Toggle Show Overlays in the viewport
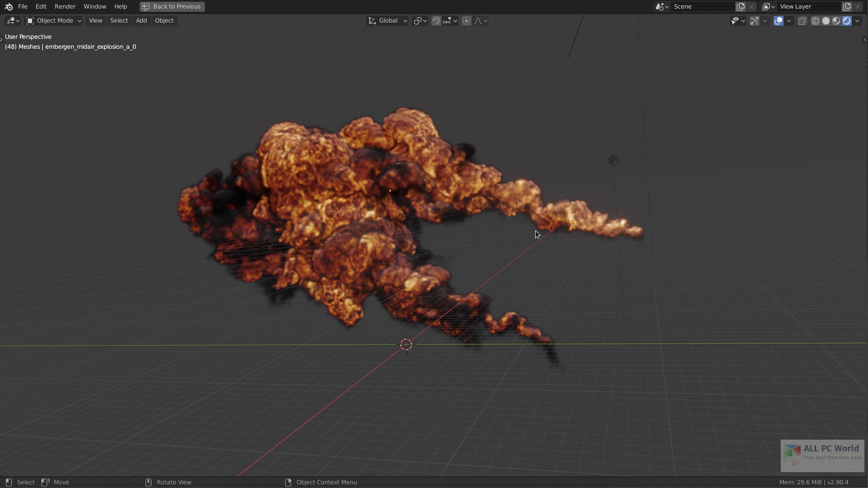This screenshot has height=488, width=868. (779, 21)
